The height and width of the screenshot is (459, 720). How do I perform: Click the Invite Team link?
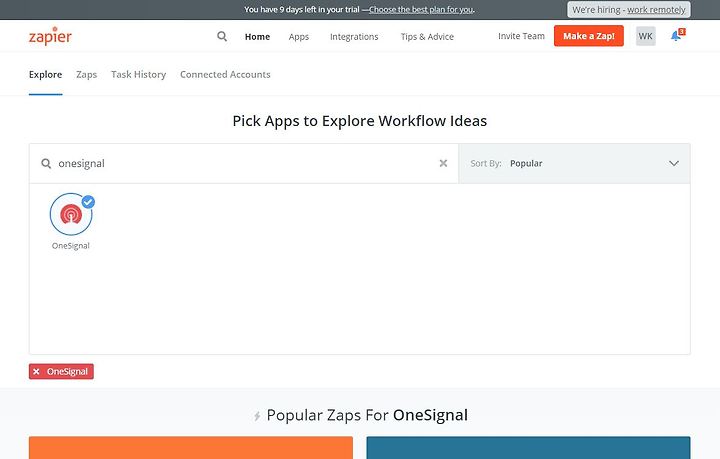point(521,36)
